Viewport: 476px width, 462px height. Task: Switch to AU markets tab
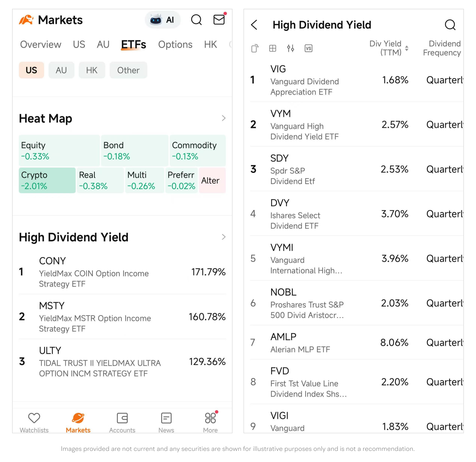click(x=103, y=44)
